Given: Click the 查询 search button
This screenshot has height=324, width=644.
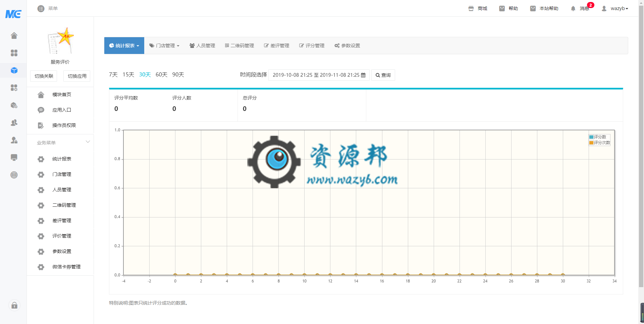Looking at the screenshot, I should click(383, 75).
